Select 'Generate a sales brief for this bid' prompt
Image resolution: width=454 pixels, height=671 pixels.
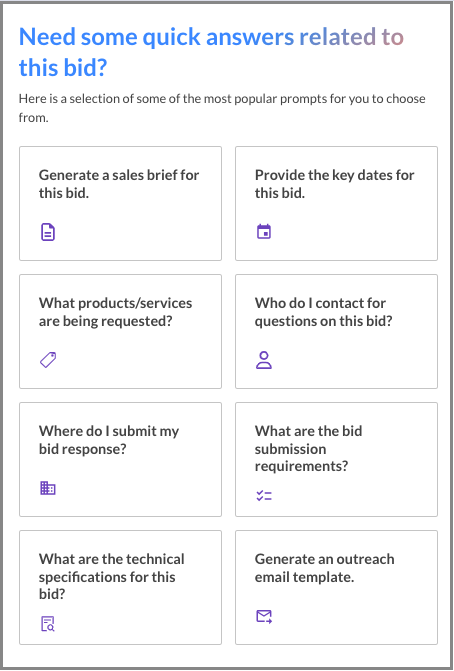click(120, 203)
